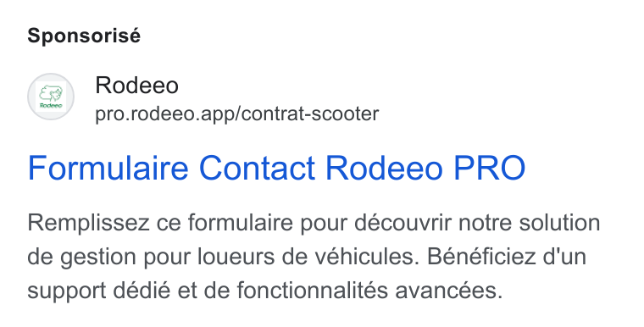Click the Sponsorisé label

84,36
